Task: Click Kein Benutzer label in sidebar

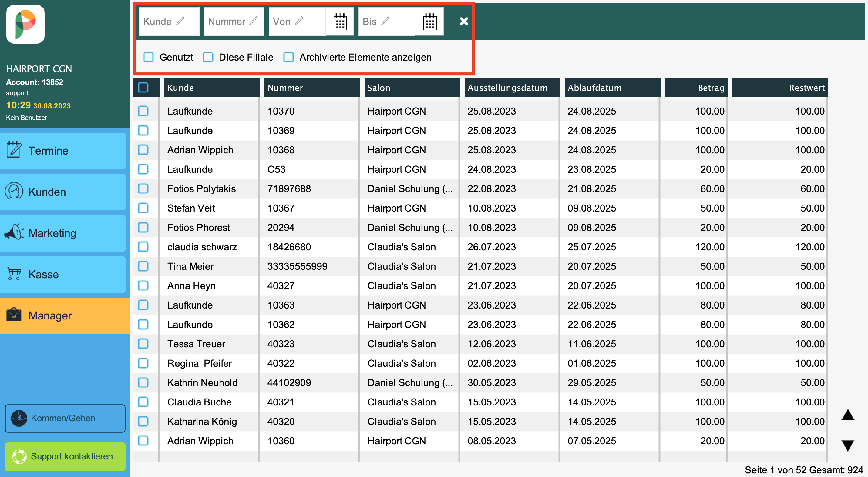Action: point(27,118)
